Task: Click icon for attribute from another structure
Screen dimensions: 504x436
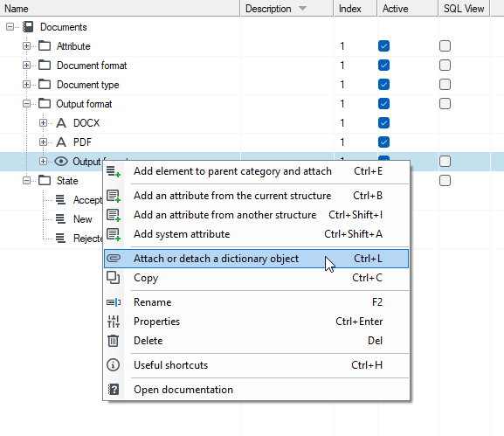Action: point(114,215)
